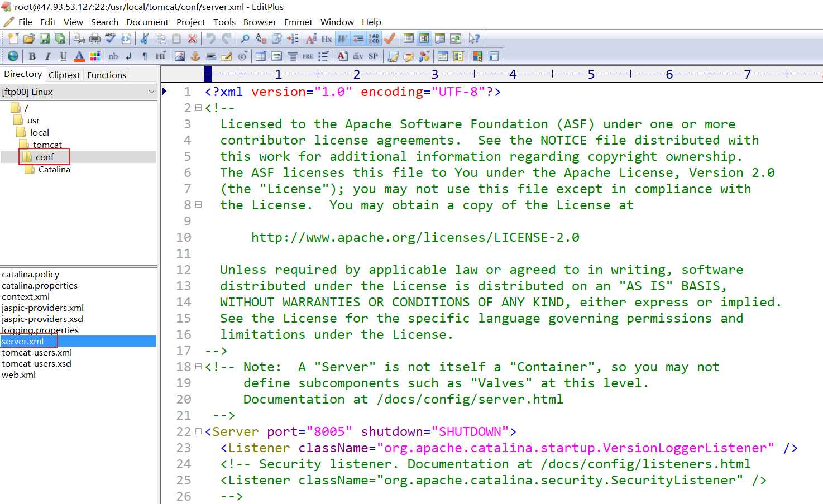Toggle Line Number display button
Screen dimensions: 823x504
[374, 39]
